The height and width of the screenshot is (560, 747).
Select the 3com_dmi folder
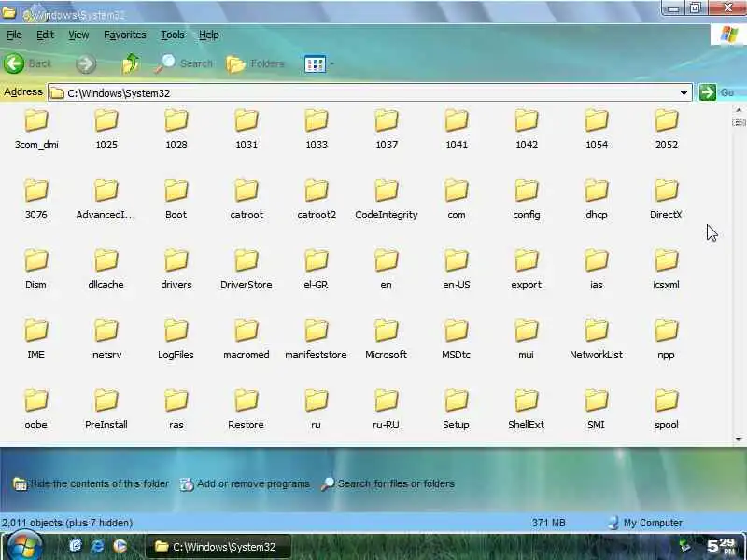(36, 129)
